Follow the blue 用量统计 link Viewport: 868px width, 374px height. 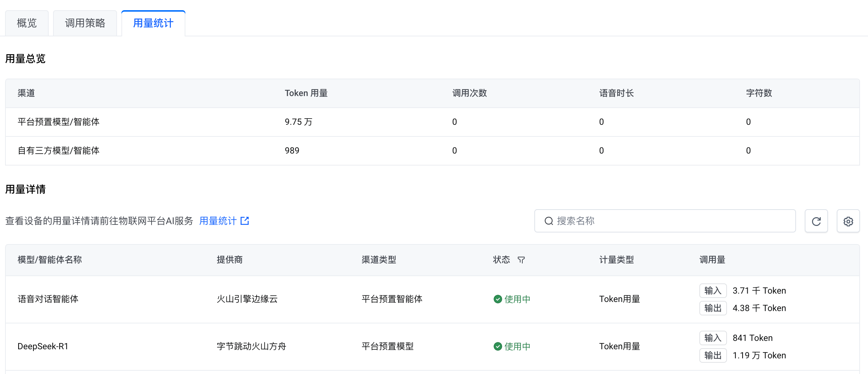point(218,221)
